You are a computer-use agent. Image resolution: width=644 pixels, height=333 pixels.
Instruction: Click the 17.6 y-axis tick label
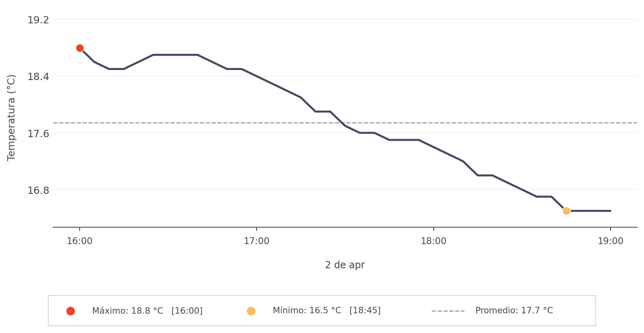[38, 133]
